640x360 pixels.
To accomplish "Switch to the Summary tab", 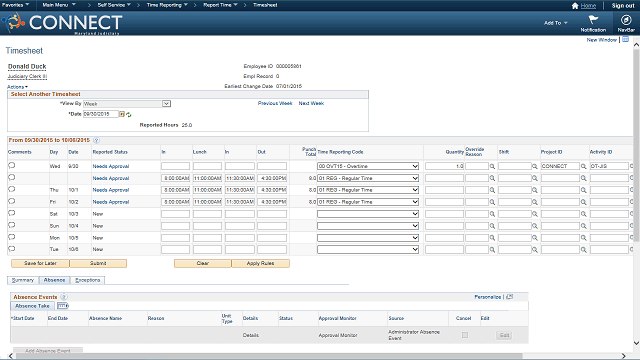I will pos(23,280).
